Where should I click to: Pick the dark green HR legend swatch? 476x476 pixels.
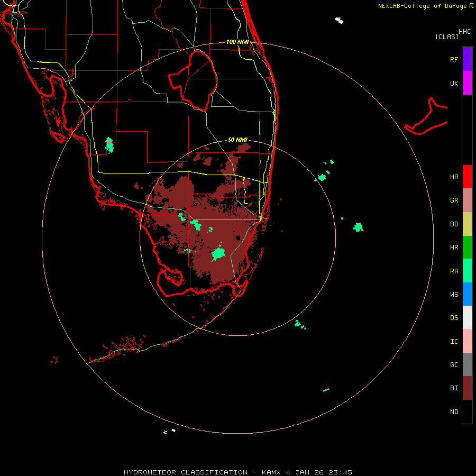pyautogui.click(x=467, y=247)
